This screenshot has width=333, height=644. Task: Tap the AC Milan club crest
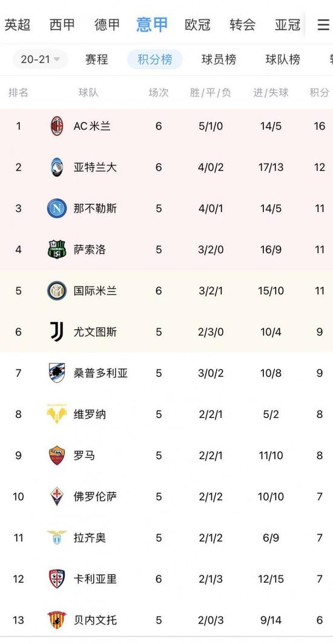pos(57,126)
